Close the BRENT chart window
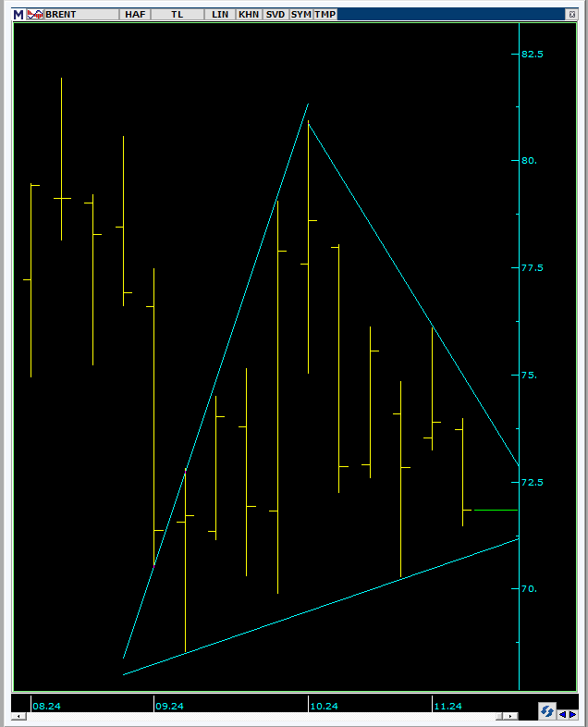Viewport: 588px width, 727px height. pyautogui.click(x=572, y=15)
